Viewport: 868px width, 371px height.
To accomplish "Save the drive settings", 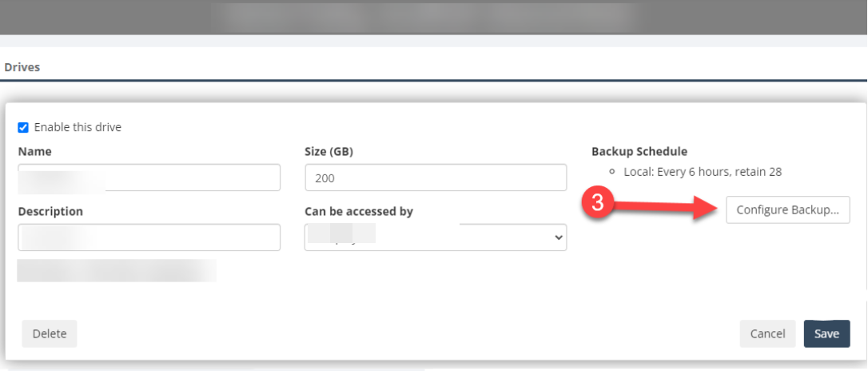I will click(x=826, y=334).
